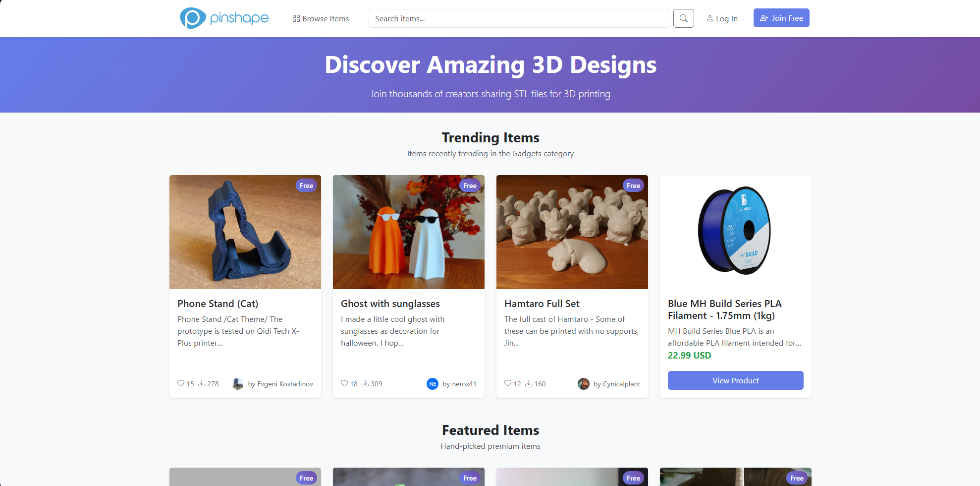This screenshot has width=980, height=486.
Task: Click the Trending Items heading
Action: click(490, 137)
